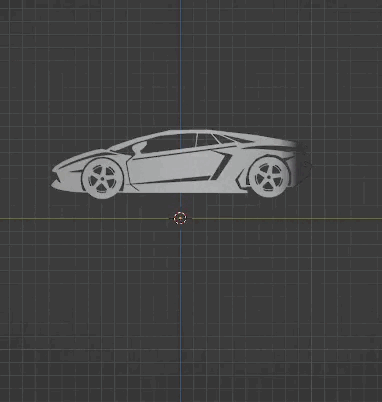Select the car reference image in viewport
Viewport: 382px width, 402px height.
coord(182,164)
